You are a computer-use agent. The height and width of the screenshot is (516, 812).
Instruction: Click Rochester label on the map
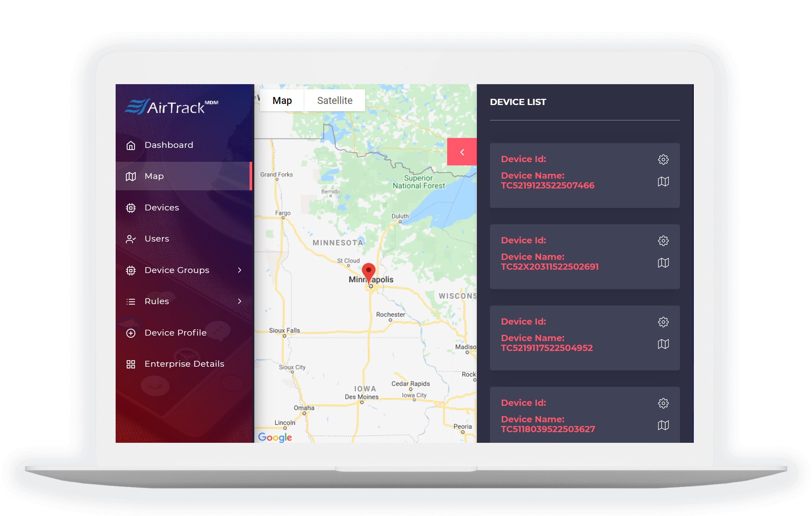pyautogui.click(x=390, y=314)
